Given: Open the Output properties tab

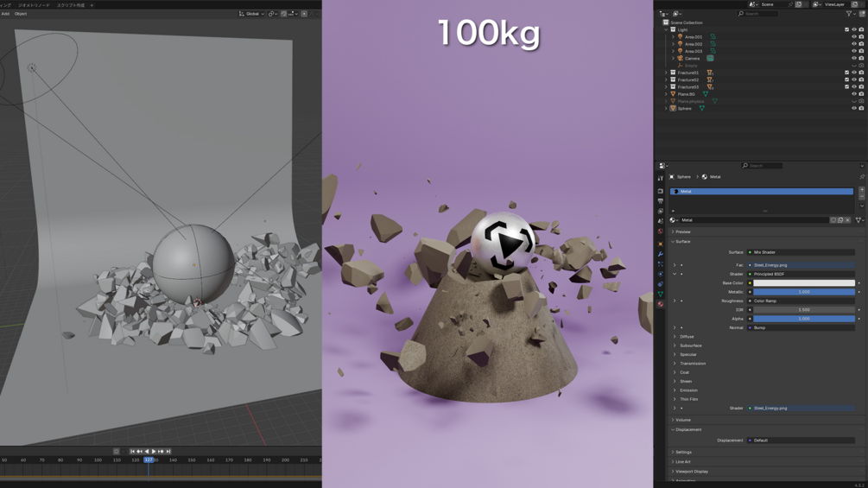Looking at the screenshot, I should point(661,201).
